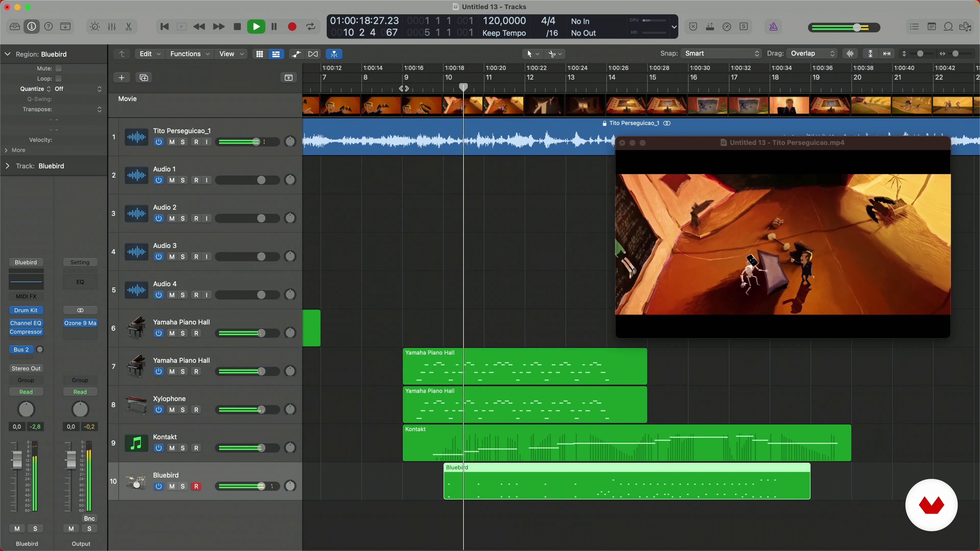Check the Mute checkbox in Region inspector
The width and height of the screenshot is (980, 551).
point(58,68)
